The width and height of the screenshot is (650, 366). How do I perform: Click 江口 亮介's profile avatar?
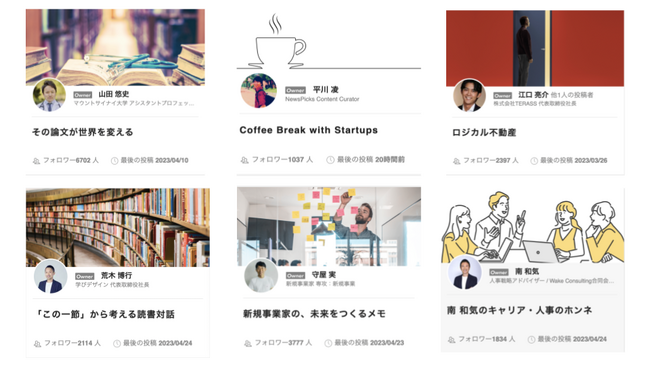469,95
